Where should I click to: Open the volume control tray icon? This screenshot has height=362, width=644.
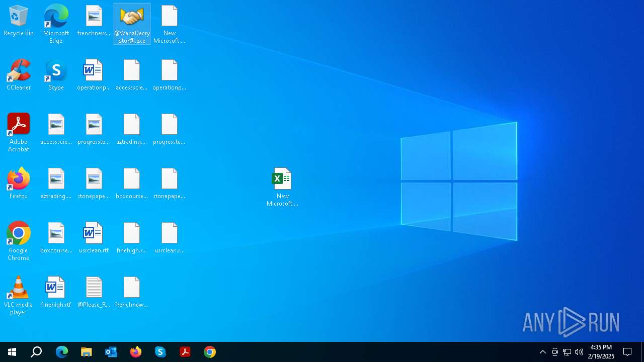(579, 352)
